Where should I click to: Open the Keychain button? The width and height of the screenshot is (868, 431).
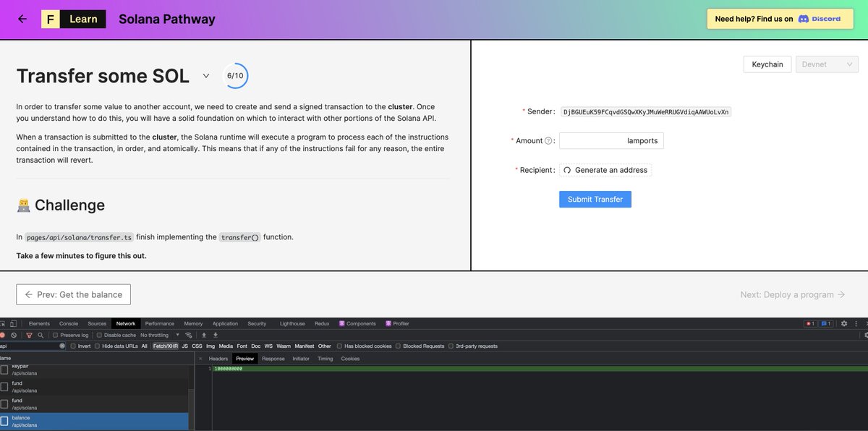point(767,64)
